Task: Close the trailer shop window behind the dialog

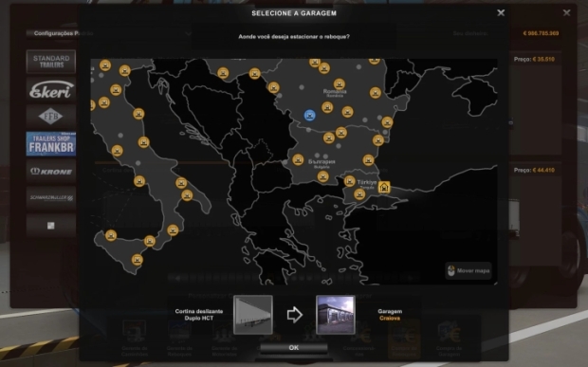Action: pos(566,12)
